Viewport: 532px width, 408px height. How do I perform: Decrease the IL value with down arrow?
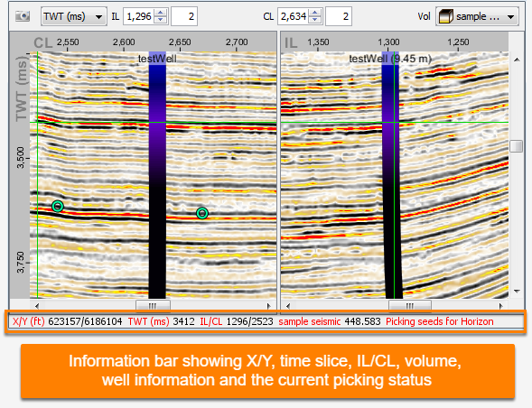pyautogui.click(x=161, y=20)
